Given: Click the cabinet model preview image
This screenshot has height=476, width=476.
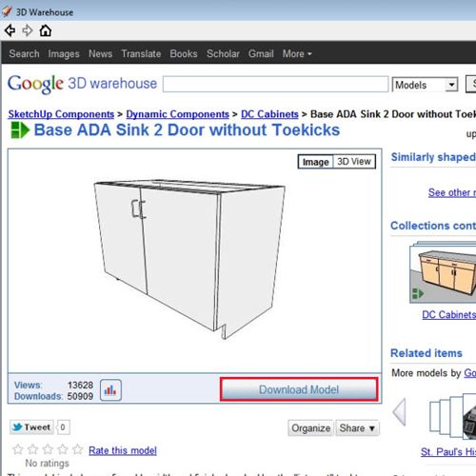Looking at the screenshot, I should click(189, 260).
